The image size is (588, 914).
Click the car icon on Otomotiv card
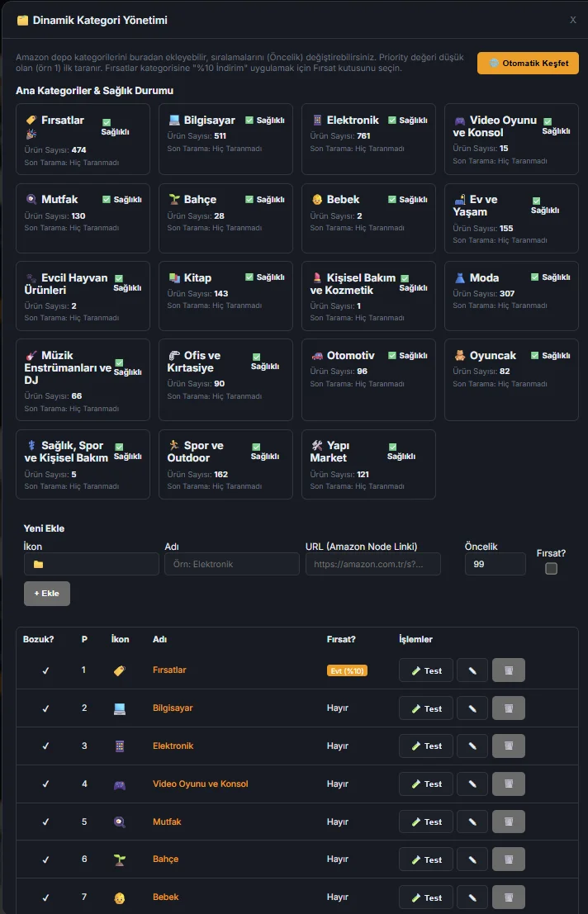coord(317,356)
